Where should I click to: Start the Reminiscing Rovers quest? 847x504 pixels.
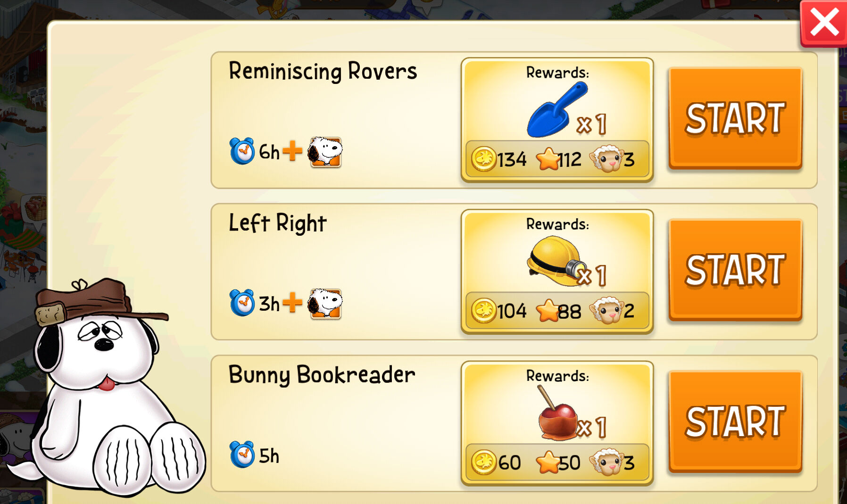(x=735, y=118)
